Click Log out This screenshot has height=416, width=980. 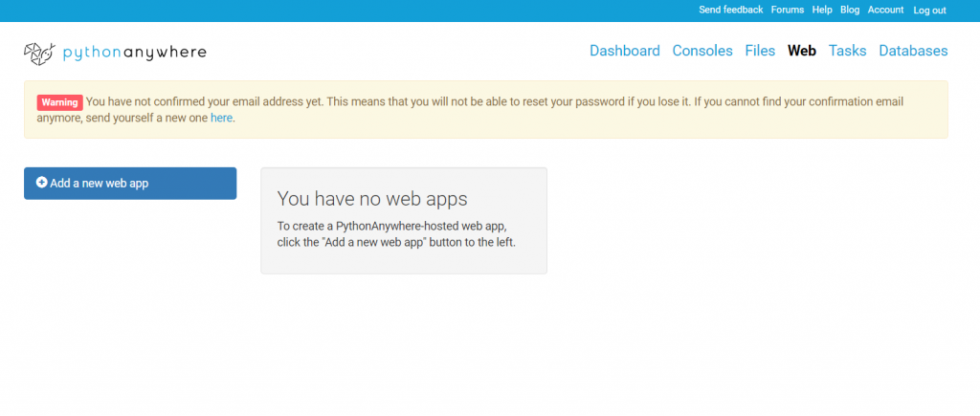(929, 11)
